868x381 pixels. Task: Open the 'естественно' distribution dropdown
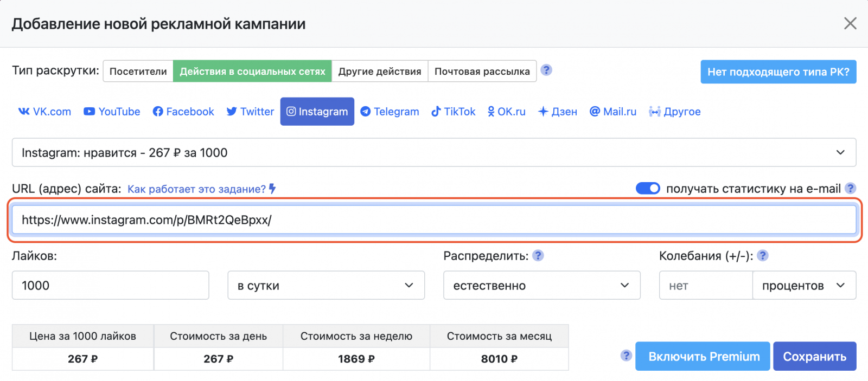tap(541, 286)
